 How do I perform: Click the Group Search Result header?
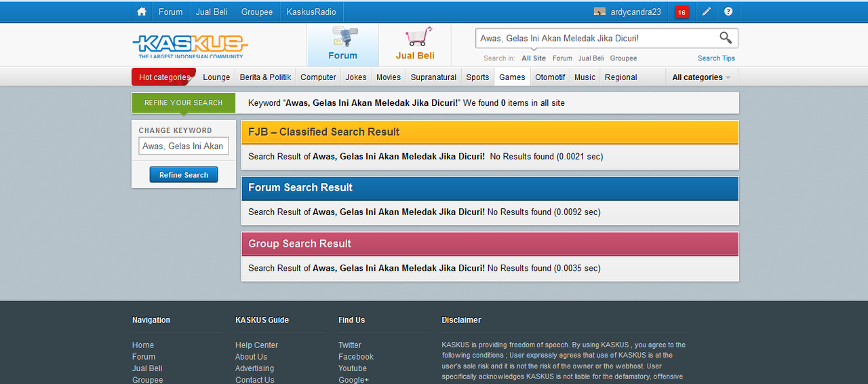click(x=490, y=244)
